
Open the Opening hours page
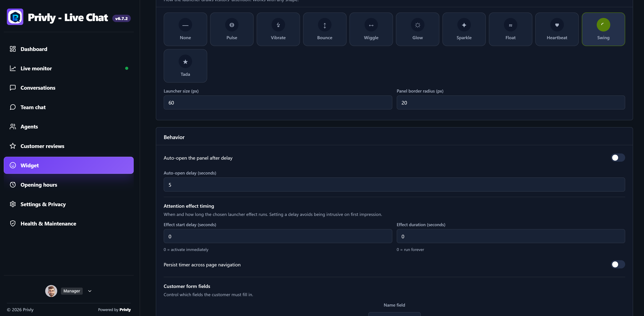pos(69,185)
